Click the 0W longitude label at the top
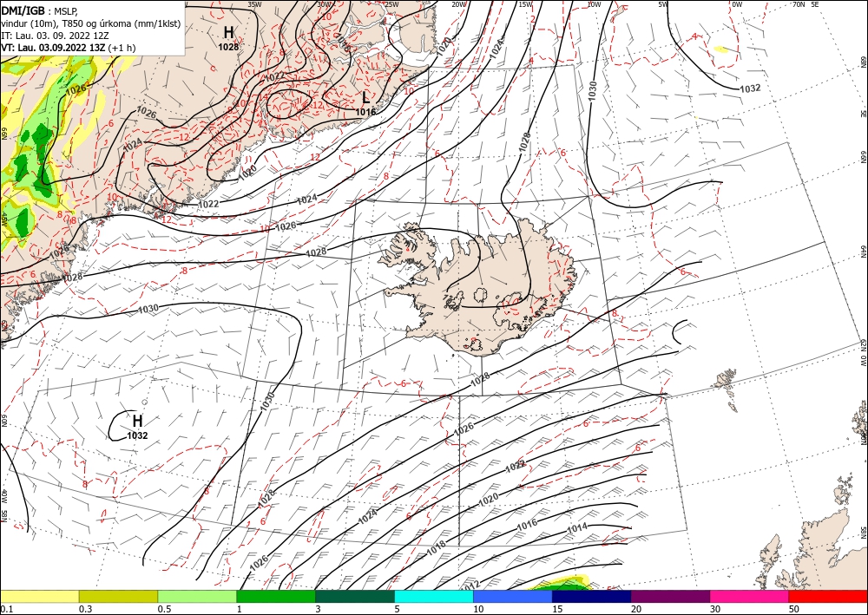Screen dimensions: 868x615 point(737,3)
